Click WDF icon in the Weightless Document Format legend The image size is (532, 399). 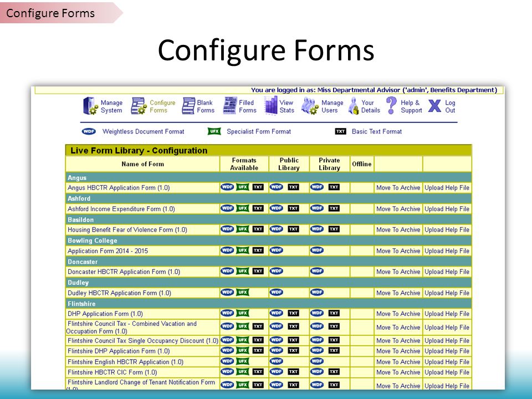coord(89,131)
